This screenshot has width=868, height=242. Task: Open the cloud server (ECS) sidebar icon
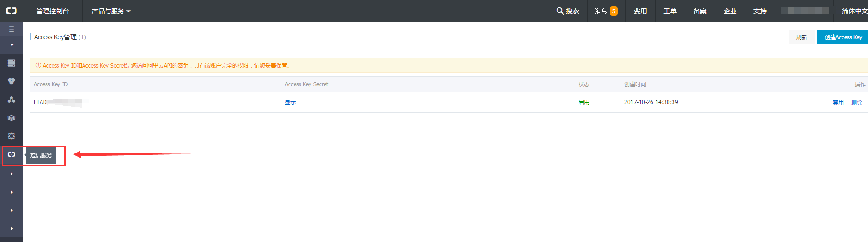(11, 63)
